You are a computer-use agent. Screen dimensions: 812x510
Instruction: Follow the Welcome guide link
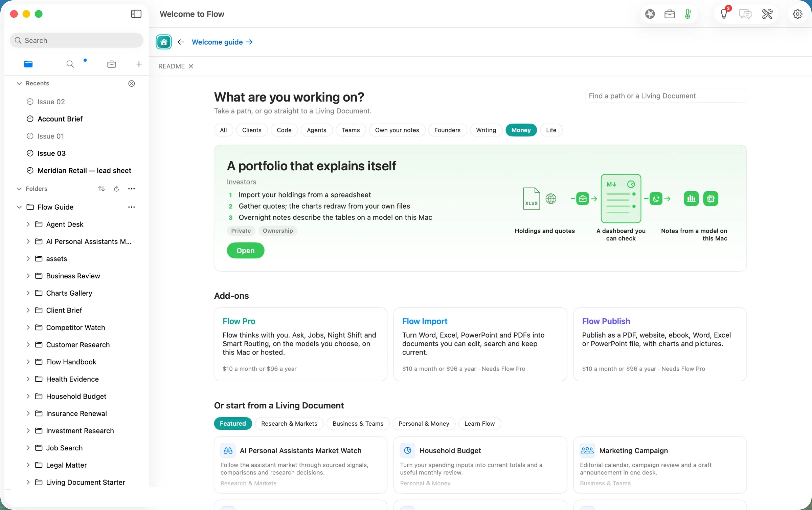click(222, 42)
